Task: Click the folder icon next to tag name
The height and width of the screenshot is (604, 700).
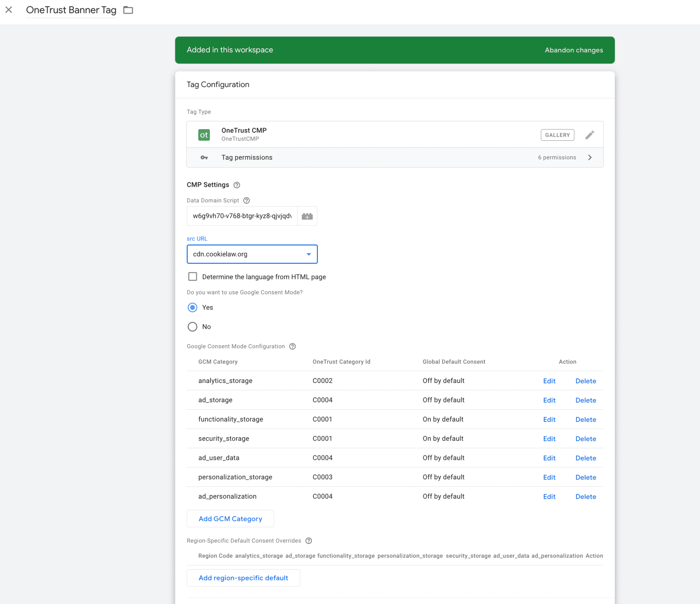Action: 128,10
